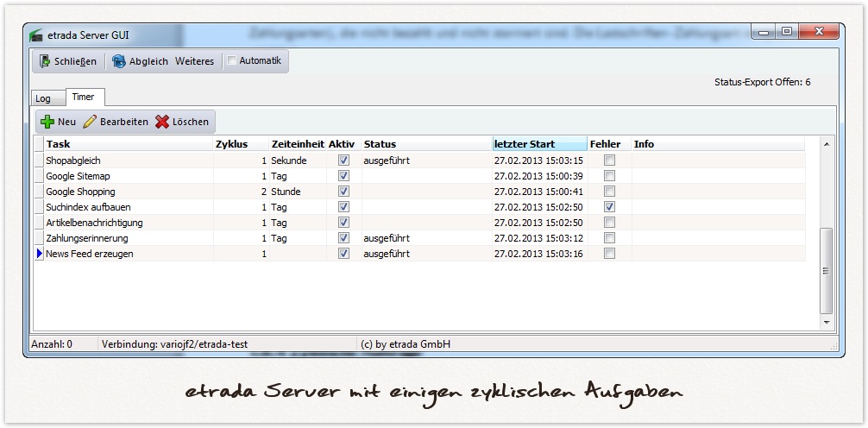
Task: Toggle Aktiv checkbox for Google Shopping
Action: point(343,192)
